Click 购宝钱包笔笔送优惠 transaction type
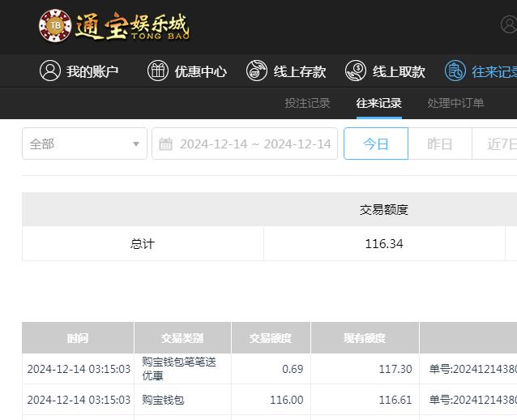Image resolution: width=517 pixels, height=420 pixels. [179, 369]
